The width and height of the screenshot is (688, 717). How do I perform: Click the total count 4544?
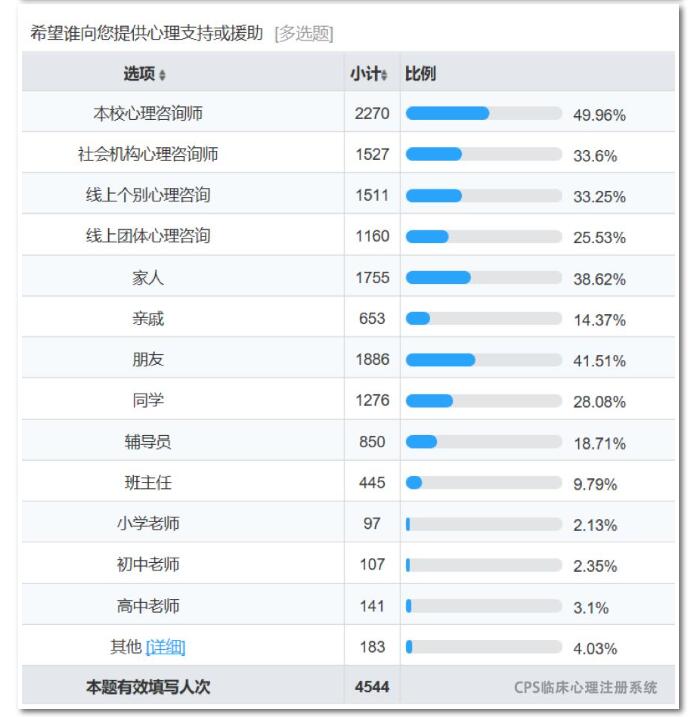372,687
